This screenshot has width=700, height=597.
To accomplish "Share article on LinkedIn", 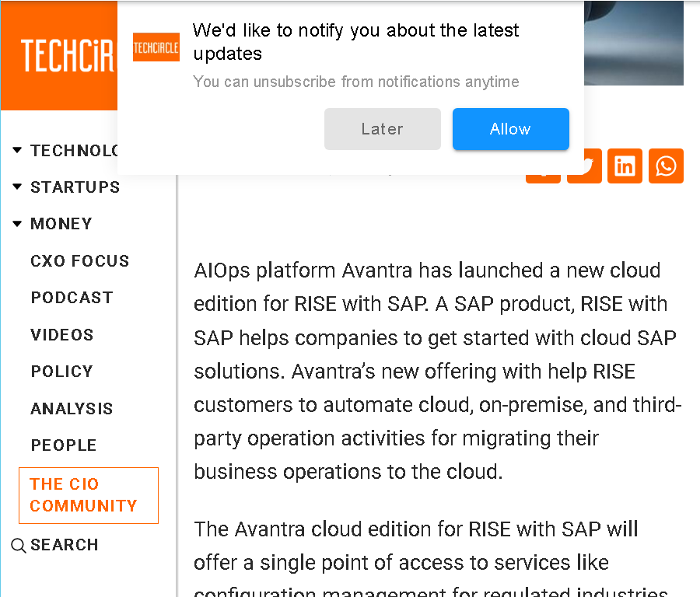I will click(x=625, y=166).
